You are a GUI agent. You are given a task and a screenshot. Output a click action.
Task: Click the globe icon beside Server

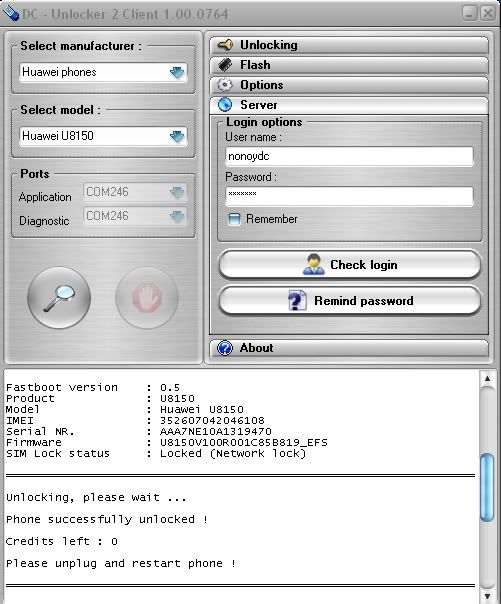(x=225, y=104)
